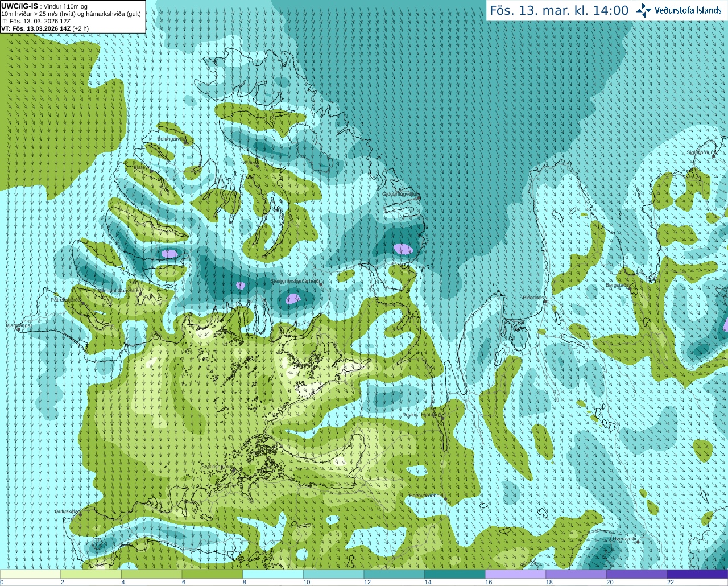Select the legend scale number 22
728x586 pixels.
(x=671, y=582)
